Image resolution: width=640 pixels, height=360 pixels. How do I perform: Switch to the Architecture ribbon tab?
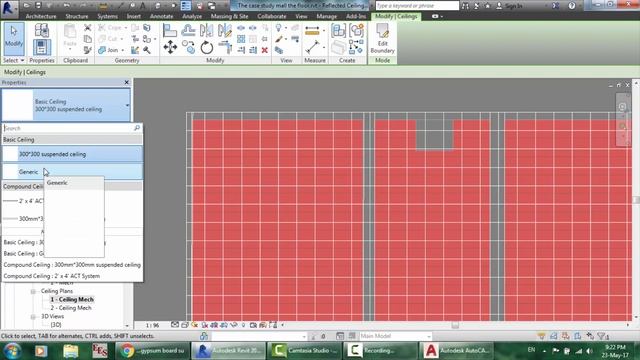[x=41, y=16]
